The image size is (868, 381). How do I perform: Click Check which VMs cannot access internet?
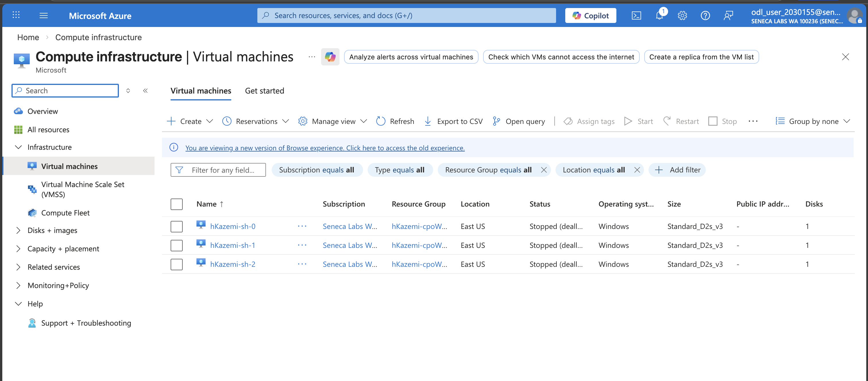click(561, 57)
